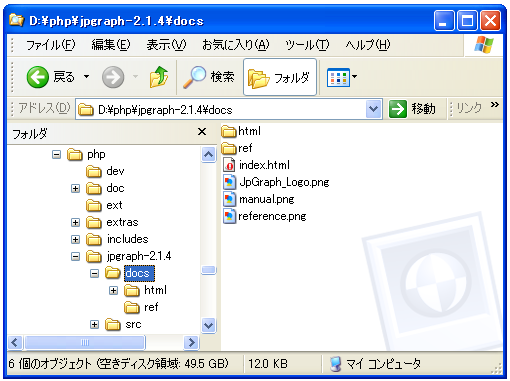
Task: Expand the src tree node
Action: click(x=95, y=325)
